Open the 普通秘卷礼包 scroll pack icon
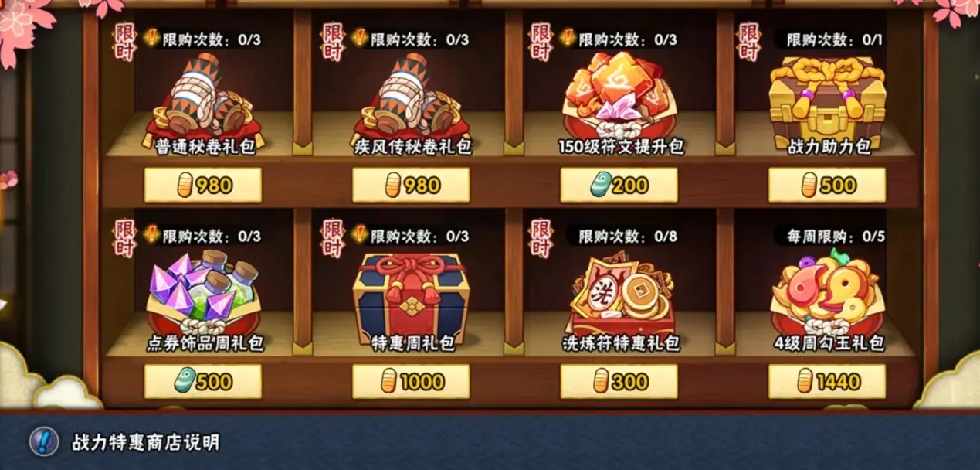980x470 pixels. [x=203, y=97]
